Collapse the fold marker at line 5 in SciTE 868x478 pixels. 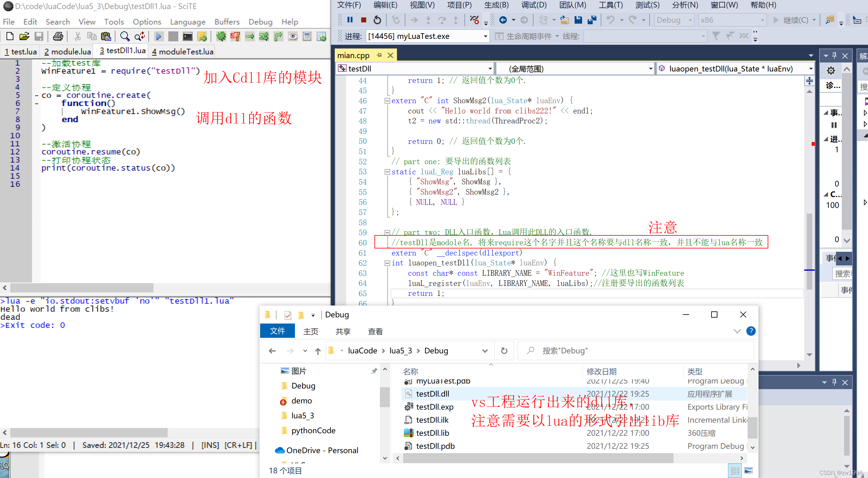36,96
